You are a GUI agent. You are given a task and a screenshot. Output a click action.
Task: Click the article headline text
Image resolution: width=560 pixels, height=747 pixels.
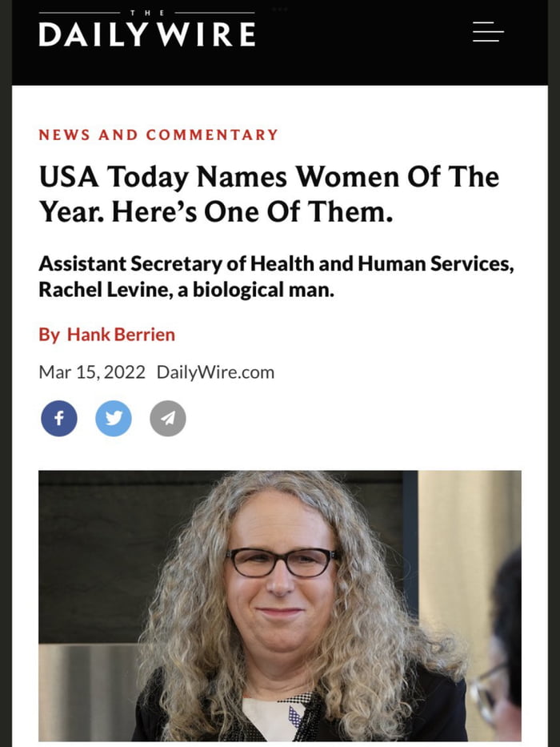(x=269, y=194)
